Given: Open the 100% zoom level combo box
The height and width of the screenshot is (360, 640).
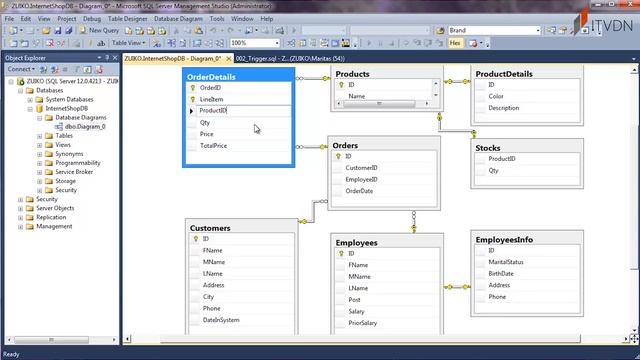Looking at the screenshot, I should [x=254, y=43].
